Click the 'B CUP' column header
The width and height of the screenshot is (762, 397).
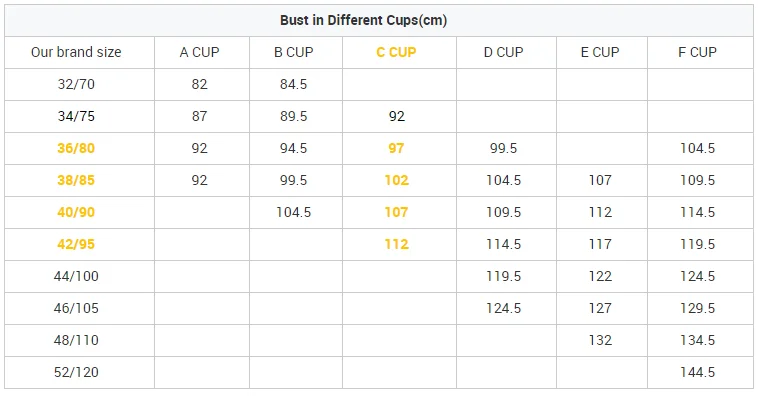tap(294, 52)
